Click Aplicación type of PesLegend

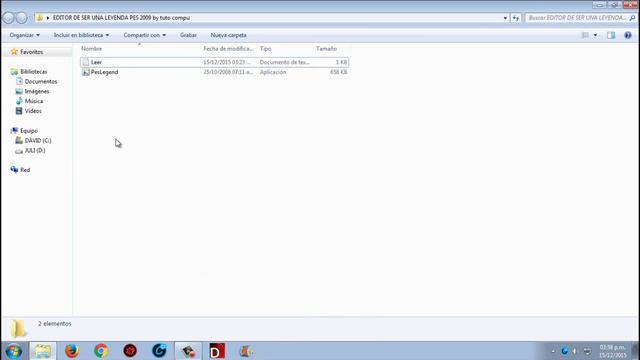pos(273,72)
